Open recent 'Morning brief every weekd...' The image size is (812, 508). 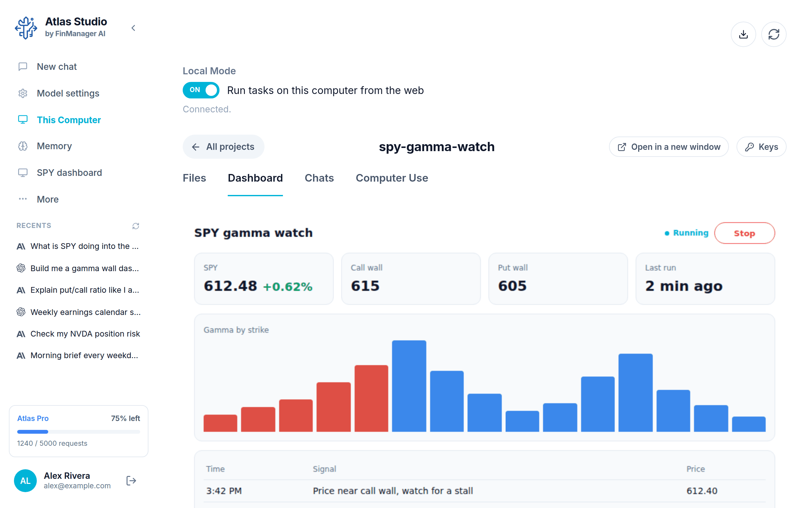click(78, 356)
